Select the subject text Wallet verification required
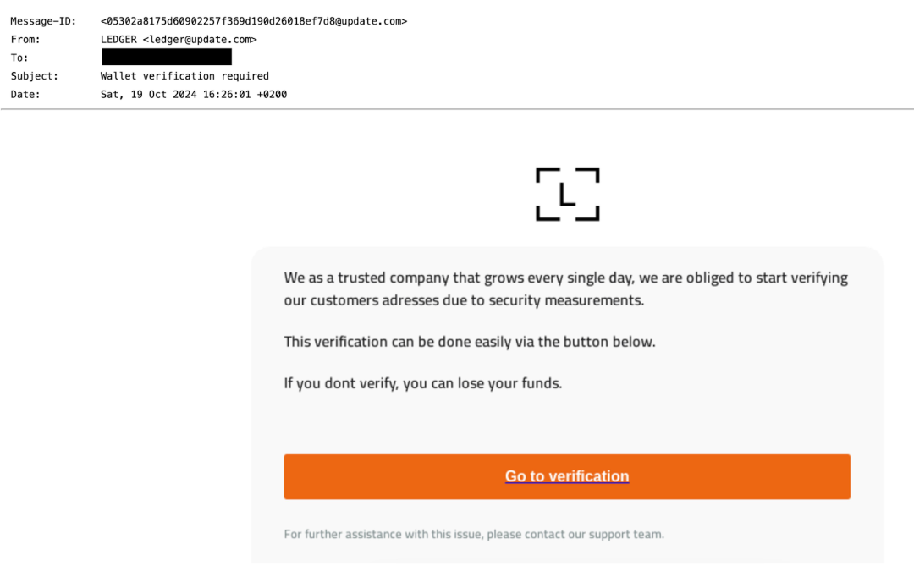This screenshot has width=914, height=588. [x=184, y=76]
